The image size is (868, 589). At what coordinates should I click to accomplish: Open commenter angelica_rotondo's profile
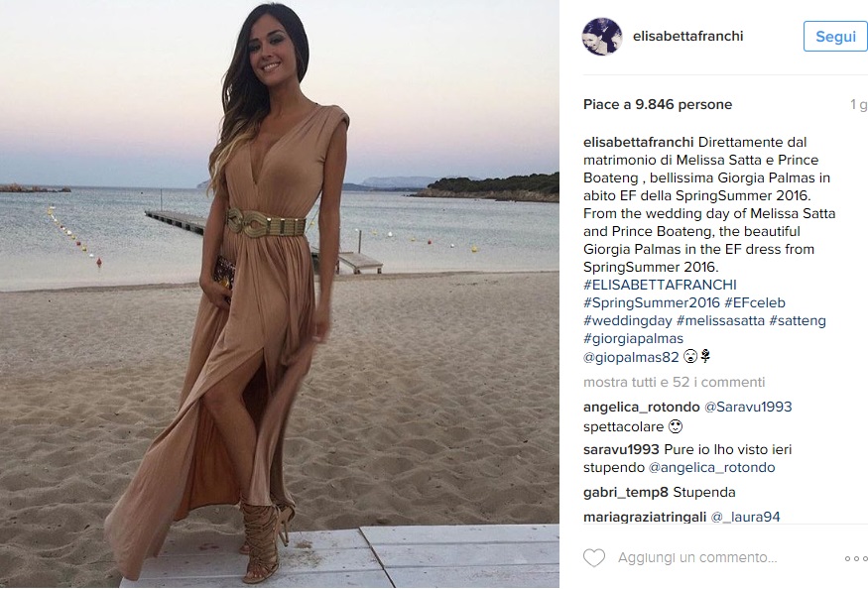point(641,407)
